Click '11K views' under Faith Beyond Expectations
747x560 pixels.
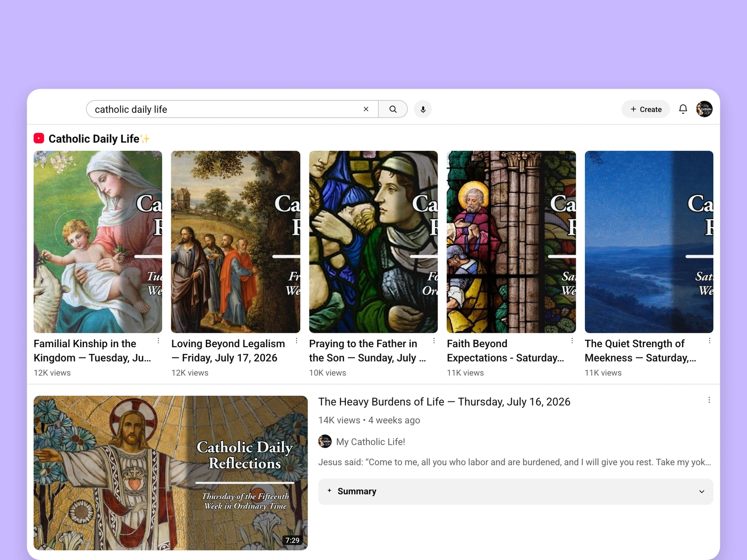(x=465, y=373)
